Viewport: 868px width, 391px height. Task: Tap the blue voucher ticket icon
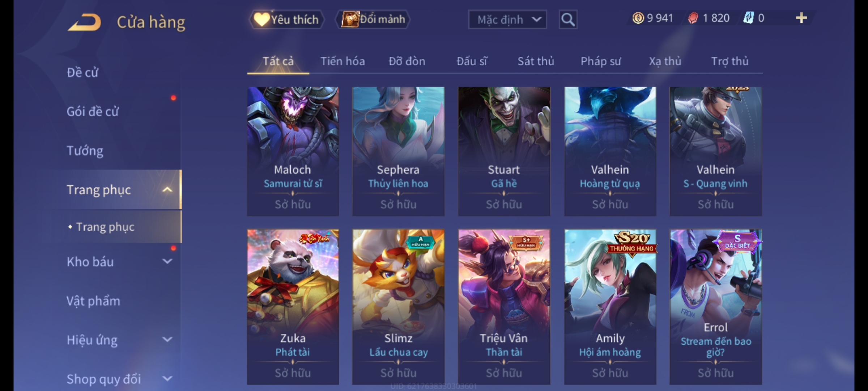click(x=748, y=18)
